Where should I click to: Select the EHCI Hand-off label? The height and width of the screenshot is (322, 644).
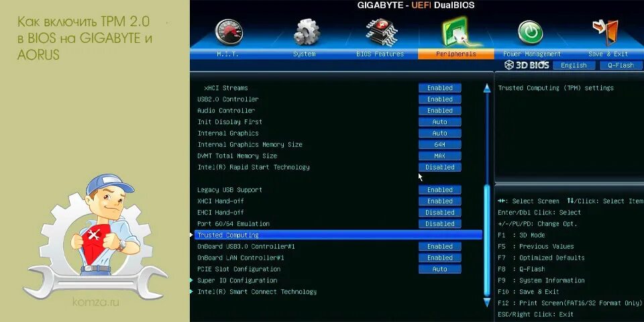coord(221,213)
